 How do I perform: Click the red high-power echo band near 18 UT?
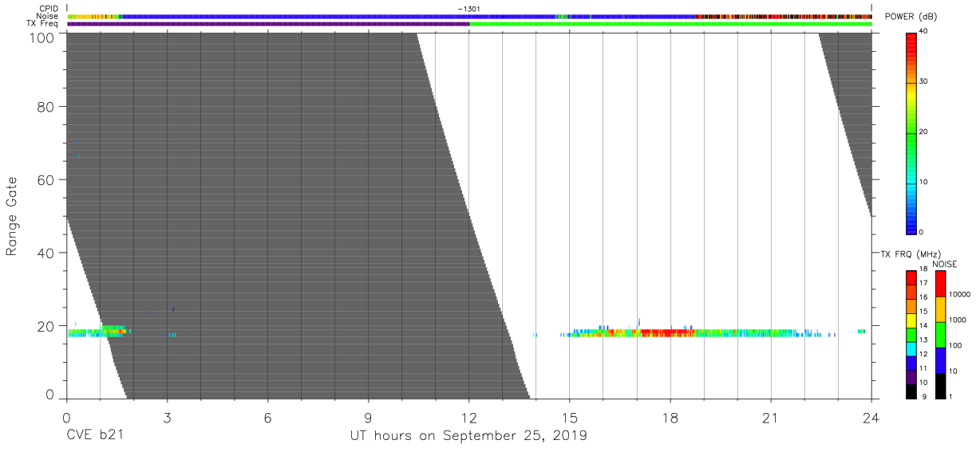tap(666, 332)
